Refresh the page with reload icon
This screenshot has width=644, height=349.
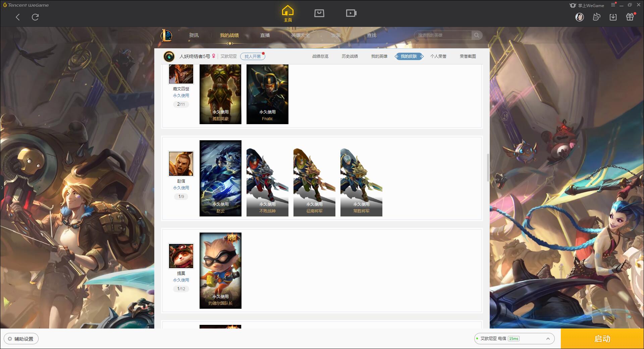click(x=35, y=17)
